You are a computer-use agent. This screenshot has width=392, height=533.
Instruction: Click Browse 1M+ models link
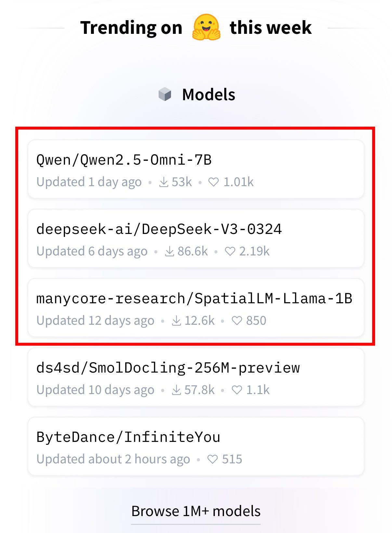coord(196,511)
